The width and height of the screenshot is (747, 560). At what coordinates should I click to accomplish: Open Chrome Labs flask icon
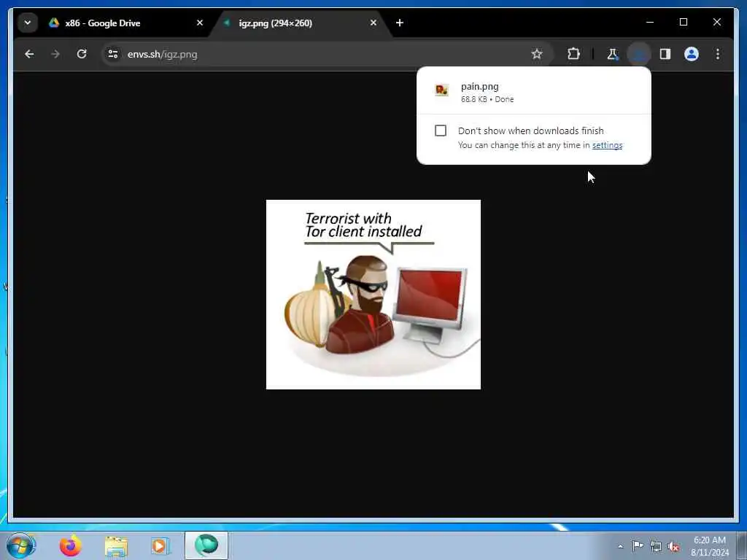coord(612,54)
